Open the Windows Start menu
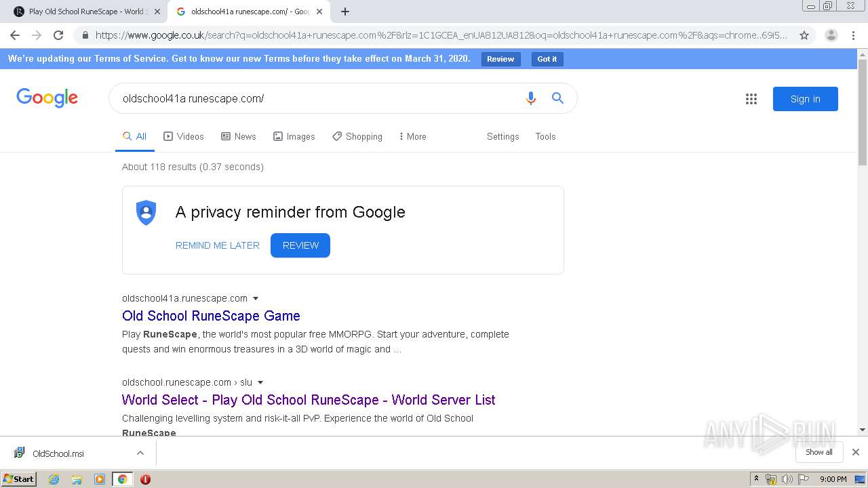This screenshot has height=488, width=868. click(x=18, y=479)
